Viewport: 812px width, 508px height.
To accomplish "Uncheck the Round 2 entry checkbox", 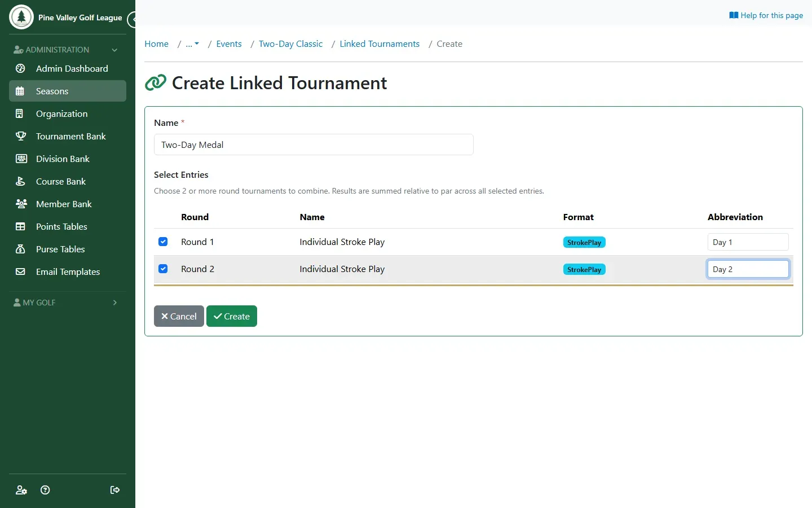I will [x=163, y=269].
